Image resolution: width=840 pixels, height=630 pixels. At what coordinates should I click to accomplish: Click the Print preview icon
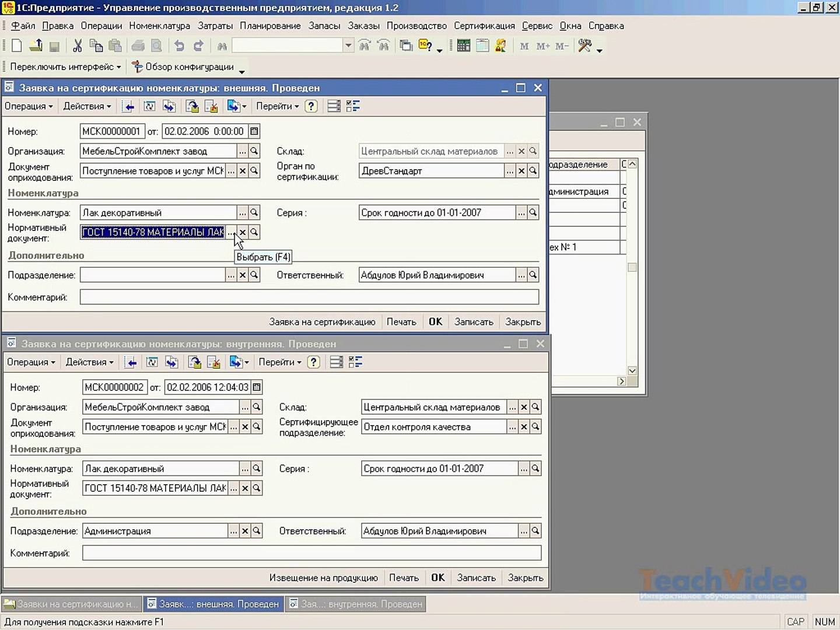pyautogui.click(x=156, y=45)
